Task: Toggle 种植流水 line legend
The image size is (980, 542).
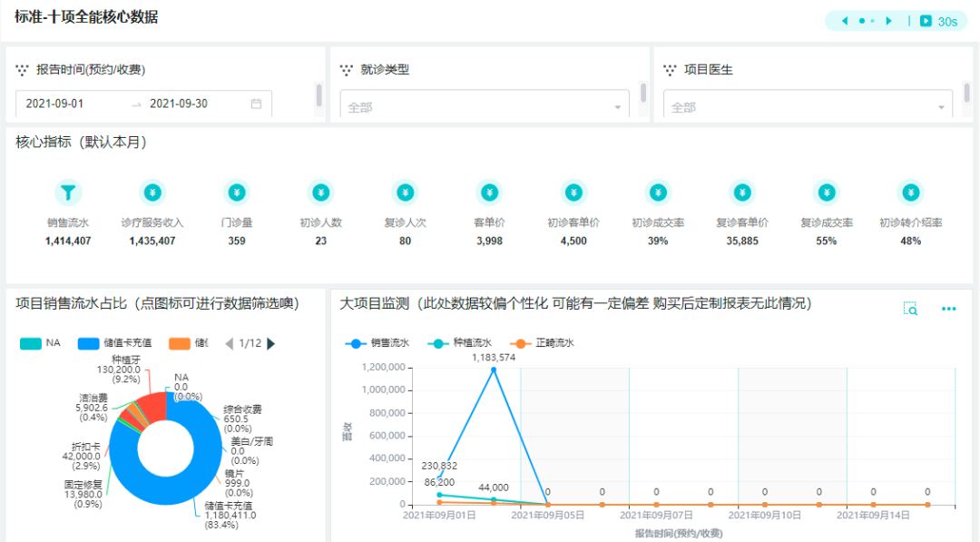Action: (460, 343)
